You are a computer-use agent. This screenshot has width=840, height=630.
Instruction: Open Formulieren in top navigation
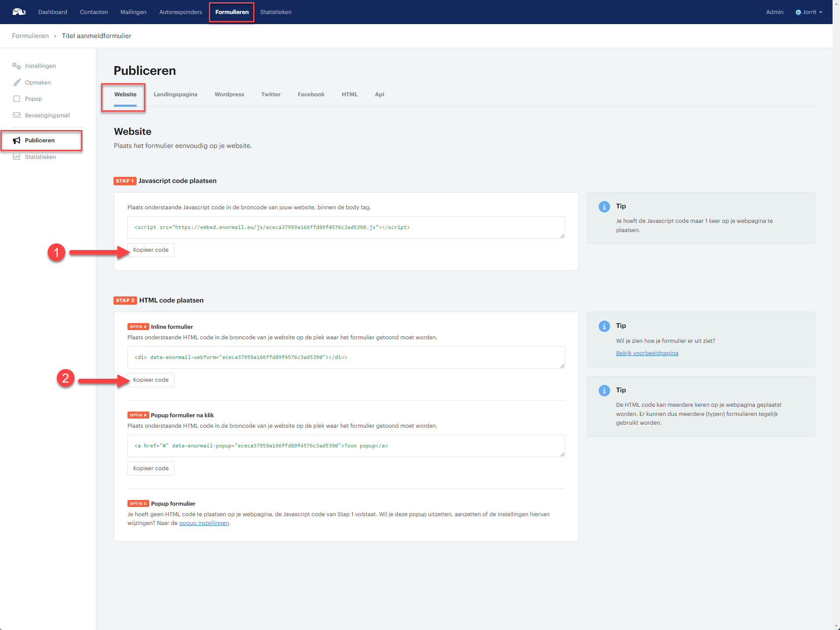[232, 12]
